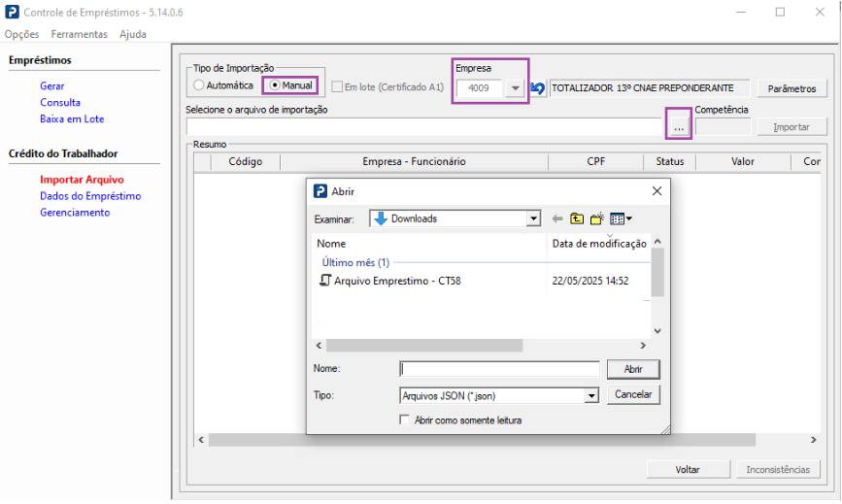
Task: Click the Inconsistências button
Action: tap(778, 470)
